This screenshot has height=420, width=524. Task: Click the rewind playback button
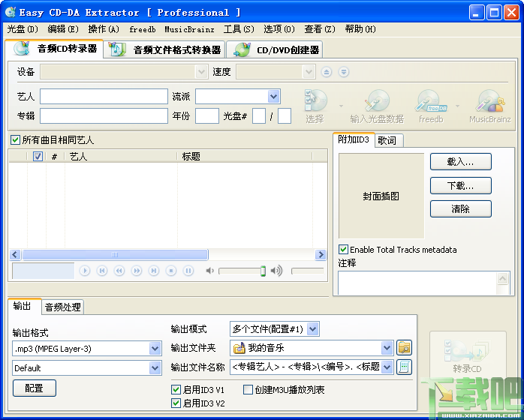click(119, 271)
